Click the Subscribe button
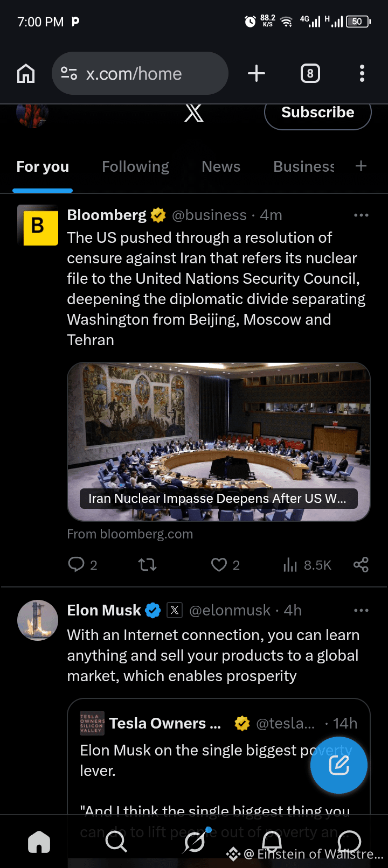The image size is (388, 868). pyautogui.click(x=318, y=113)
